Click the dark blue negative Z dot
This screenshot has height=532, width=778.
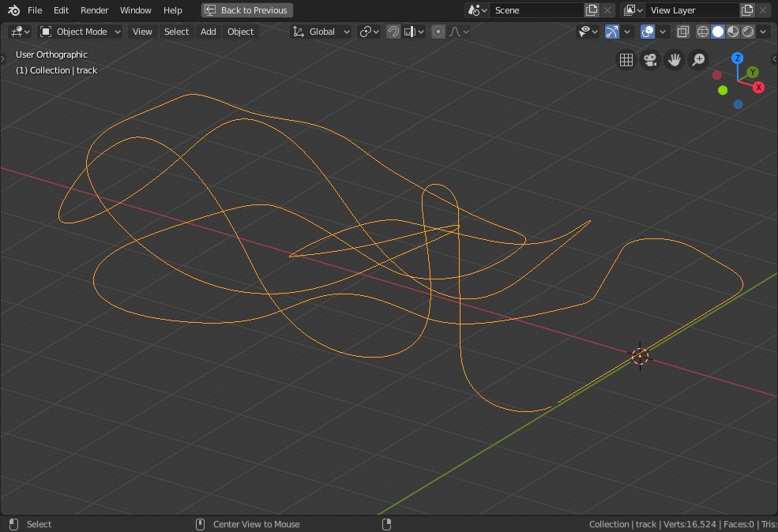pos(738,104)
